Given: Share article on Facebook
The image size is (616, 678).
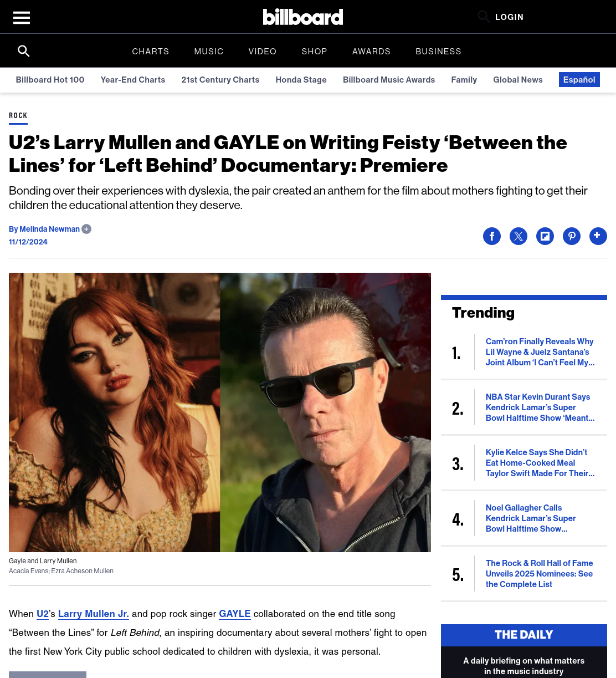Looking at the screenshot, I should (492, 236).
